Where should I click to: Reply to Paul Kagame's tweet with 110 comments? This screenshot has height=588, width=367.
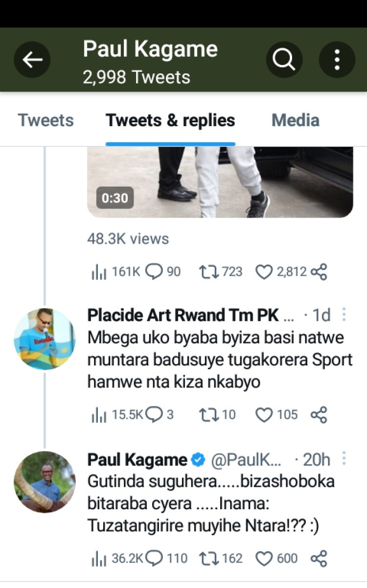154,558
